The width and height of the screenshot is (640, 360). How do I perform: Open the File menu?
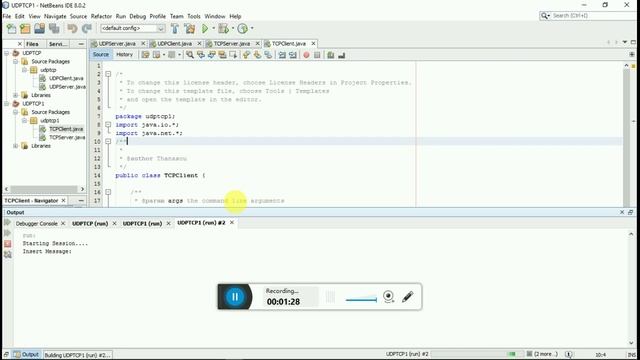[x=7, y=16]
